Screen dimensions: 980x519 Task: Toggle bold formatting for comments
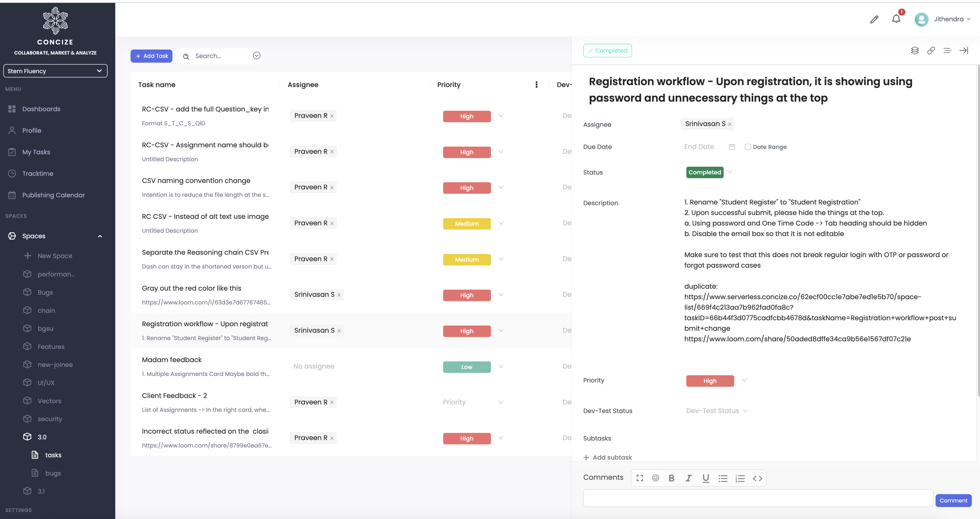click(672, 478)
